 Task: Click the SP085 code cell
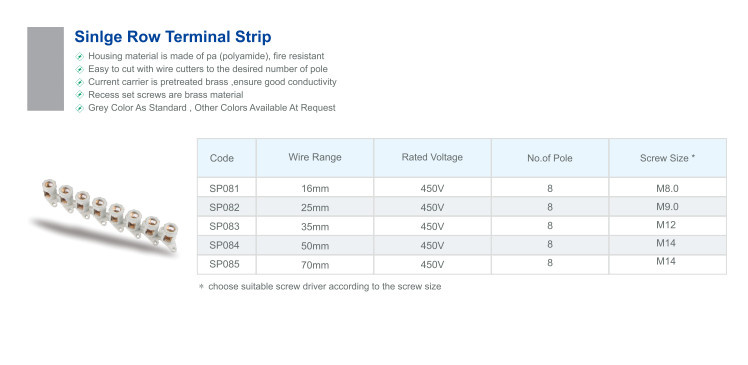click(227, 264)
